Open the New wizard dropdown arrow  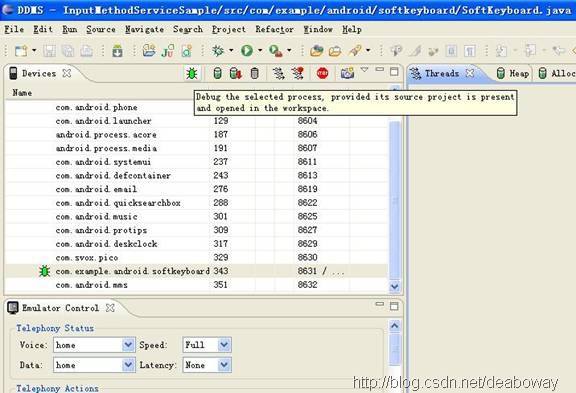pyautogui.click(x=34, y=50)
